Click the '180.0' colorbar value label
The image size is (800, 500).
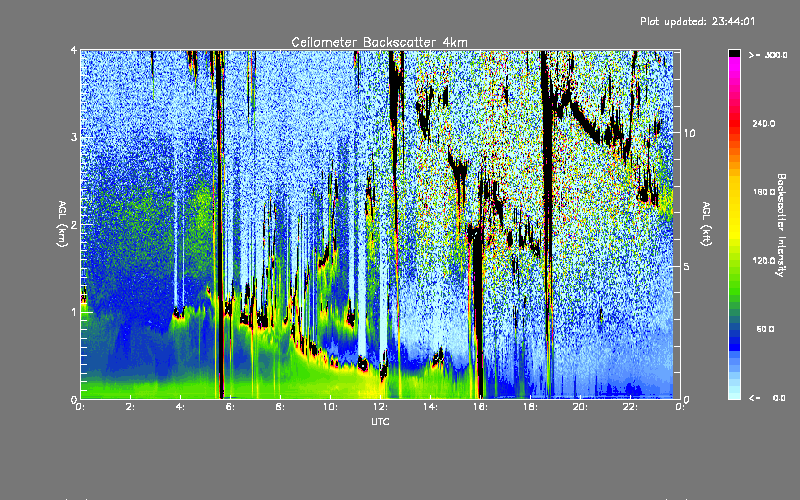[x=764, y=192]
